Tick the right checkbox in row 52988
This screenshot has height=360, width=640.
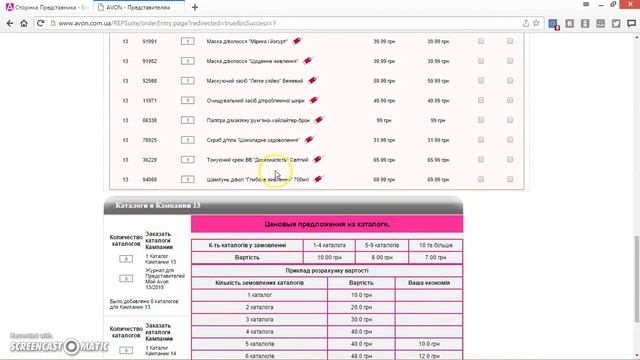click(x=510, y=80)
